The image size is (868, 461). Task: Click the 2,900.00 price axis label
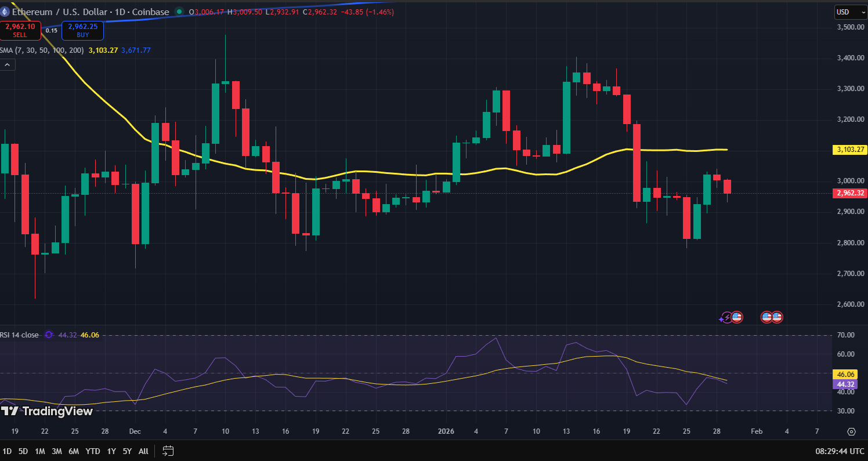tap(851, 212)
